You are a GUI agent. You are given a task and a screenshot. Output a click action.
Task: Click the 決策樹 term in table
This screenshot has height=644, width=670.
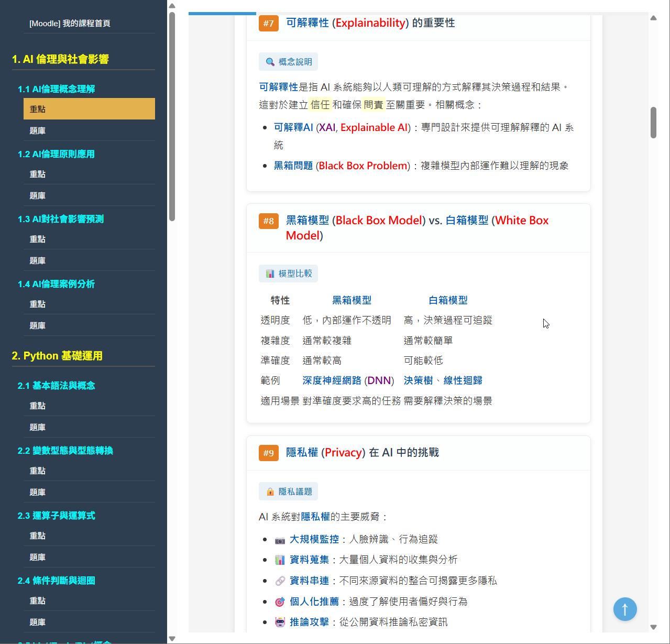[419, 380]
